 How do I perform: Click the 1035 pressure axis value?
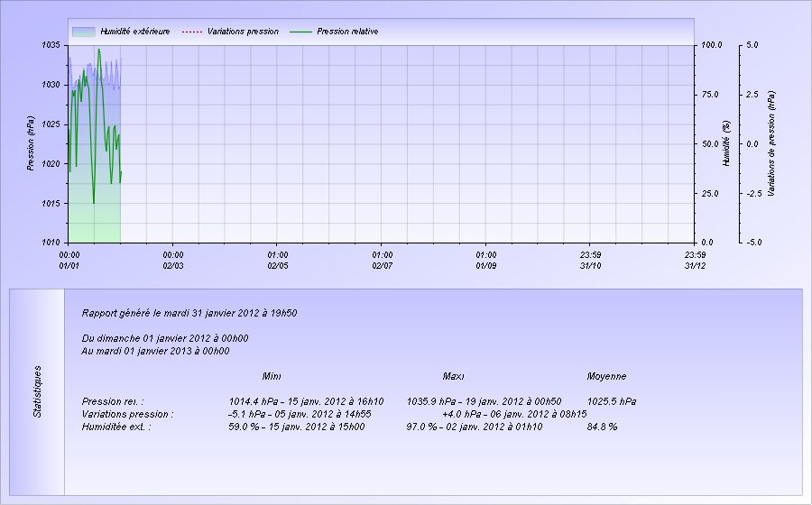click(x=51, y=45)
